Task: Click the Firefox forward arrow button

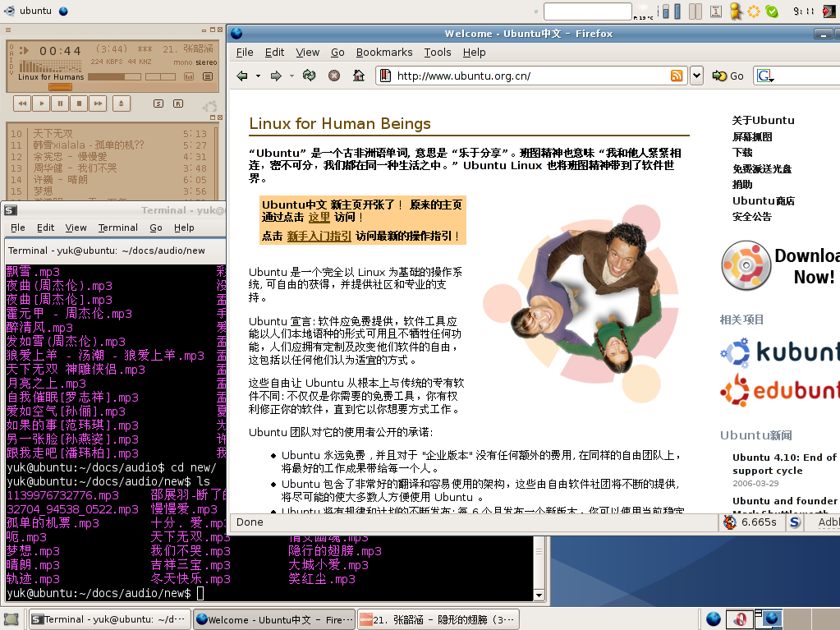Action: (276, 76)
